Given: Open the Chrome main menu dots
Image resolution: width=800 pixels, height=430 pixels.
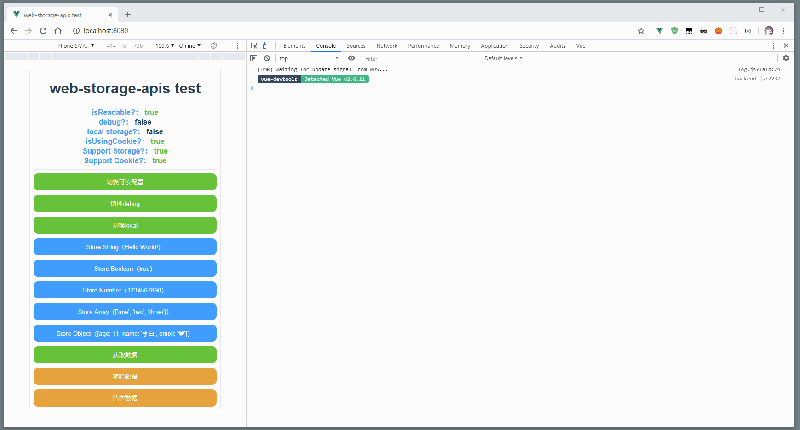Looking at the screenshot, I should point(784,31).
